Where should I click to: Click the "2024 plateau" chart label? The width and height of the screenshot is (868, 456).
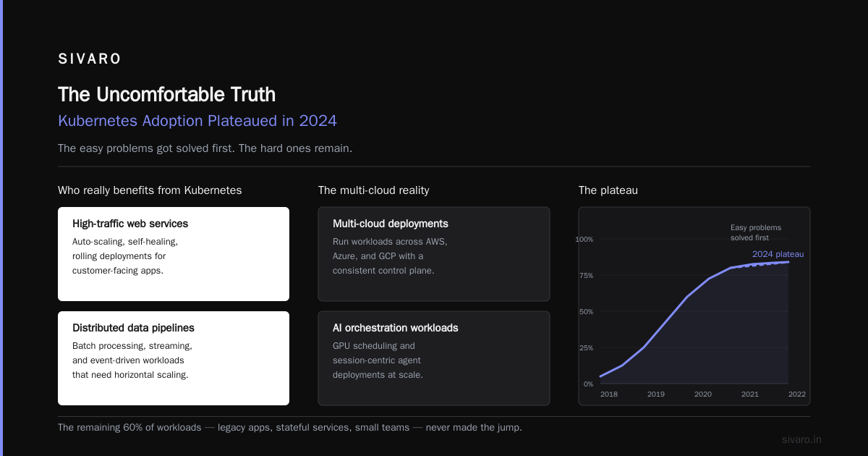[778, 254]
